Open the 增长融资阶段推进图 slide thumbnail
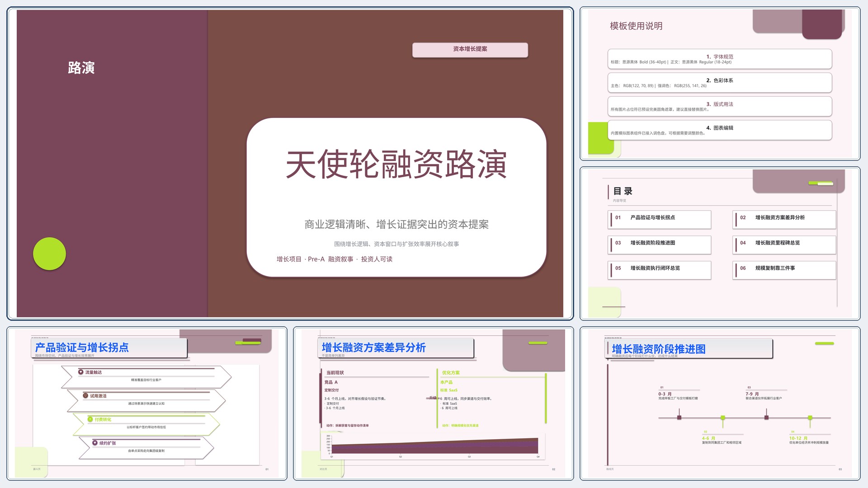This screenshot has width=868, height=488. coord(720,404)
